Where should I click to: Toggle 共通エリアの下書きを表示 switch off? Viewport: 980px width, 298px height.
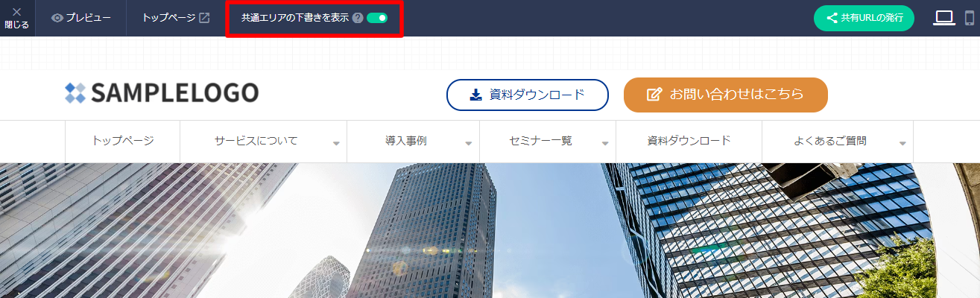point(377,18)
